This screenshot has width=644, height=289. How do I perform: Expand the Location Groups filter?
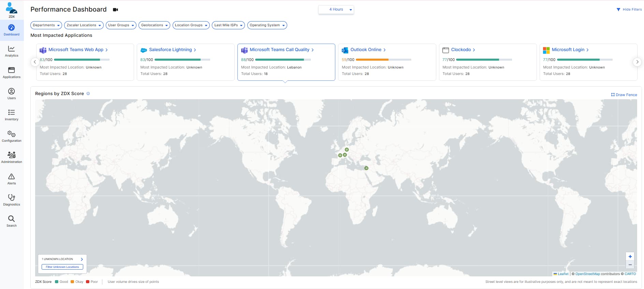click(191, 25)
